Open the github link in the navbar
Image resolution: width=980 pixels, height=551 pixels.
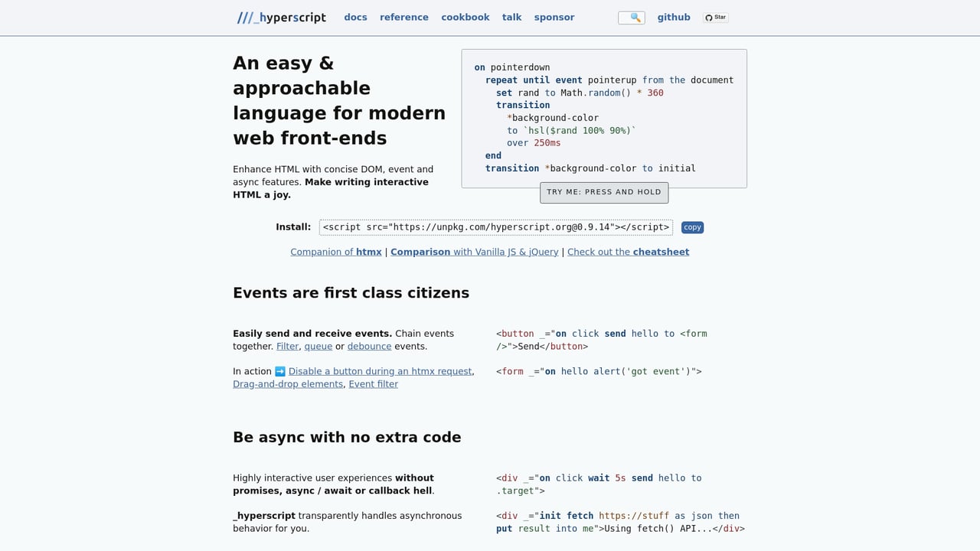point(673,17)
